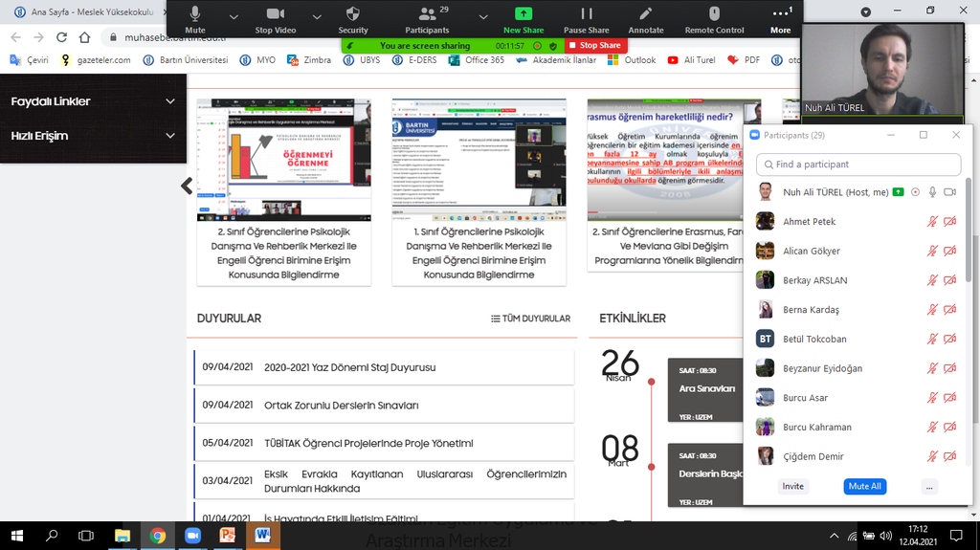The image size is (980, 550).
Task: Unmute Ahmet Petek's microphone
Action: [932, 222]
